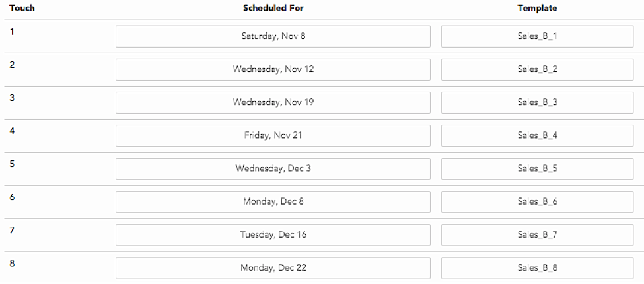Select the Sales_B_3 template box
The image size is (644, 284).
(537, 102)
